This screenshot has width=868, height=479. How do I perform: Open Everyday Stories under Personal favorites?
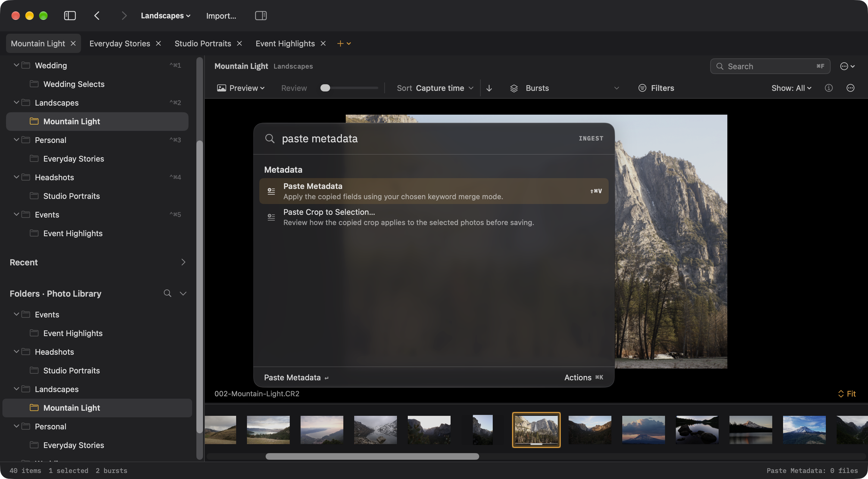click(x=97, y=159)
